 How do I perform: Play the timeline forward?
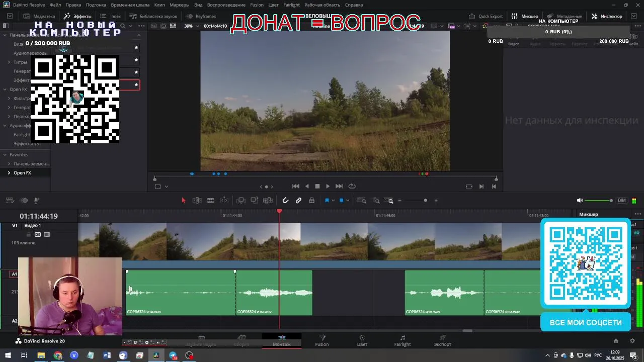328,186
